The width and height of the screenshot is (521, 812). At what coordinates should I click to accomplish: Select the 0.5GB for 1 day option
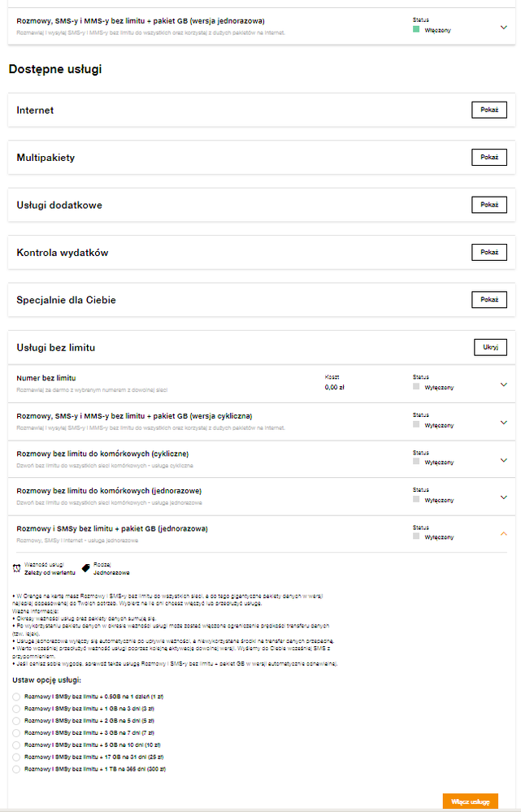click(16, 697)
